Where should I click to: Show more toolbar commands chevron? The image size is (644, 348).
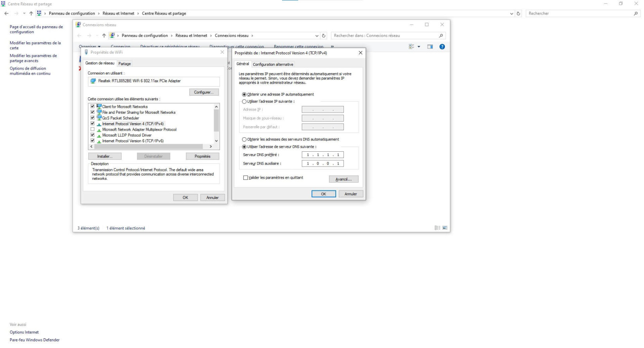tap(332, 47)
